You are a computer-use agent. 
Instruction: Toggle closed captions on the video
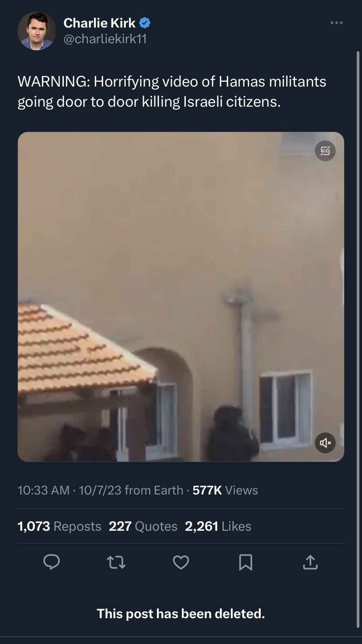pos(325,151)
